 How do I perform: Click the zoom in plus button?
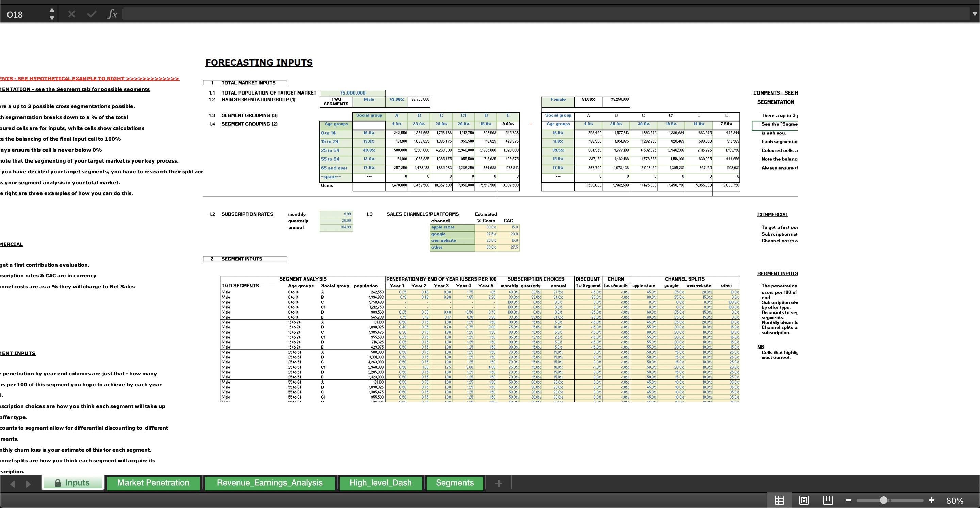[x=931, y=500]
